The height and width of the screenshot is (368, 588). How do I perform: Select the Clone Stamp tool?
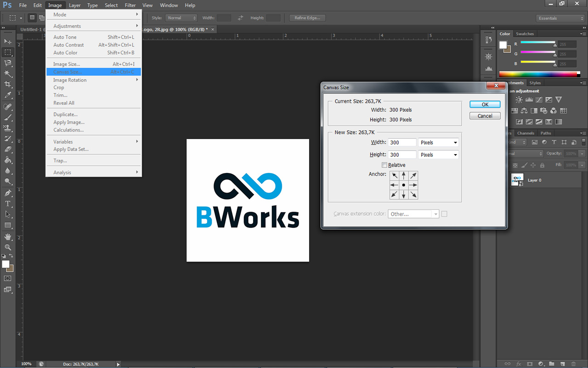click(8, 128)
